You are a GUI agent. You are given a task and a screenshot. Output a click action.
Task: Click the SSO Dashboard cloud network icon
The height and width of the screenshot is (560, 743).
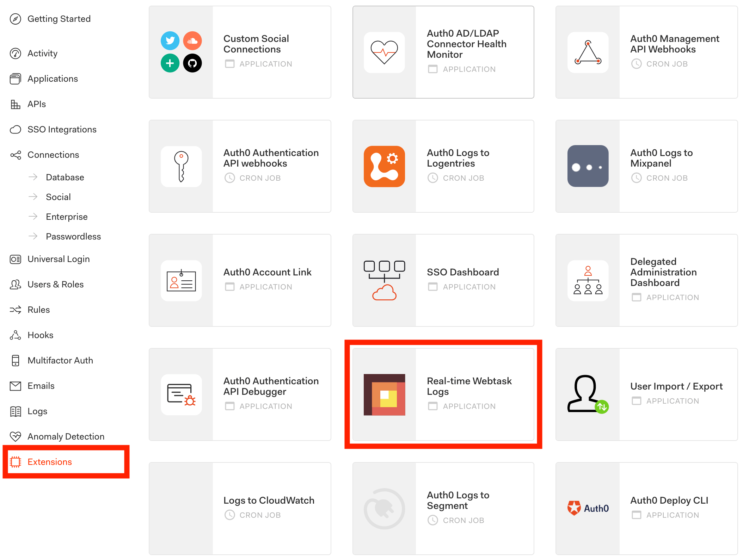(384, 280)
